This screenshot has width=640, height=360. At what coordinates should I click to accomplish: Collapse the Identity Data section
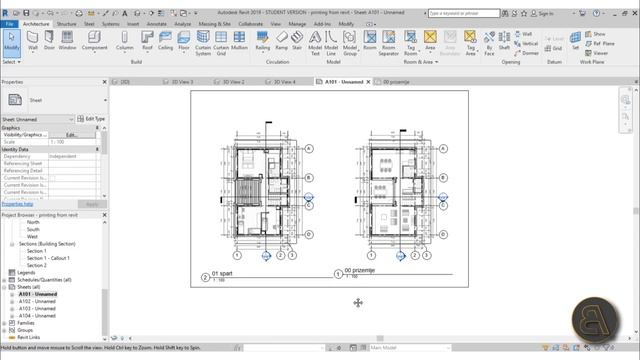click(x=97, y=149)
